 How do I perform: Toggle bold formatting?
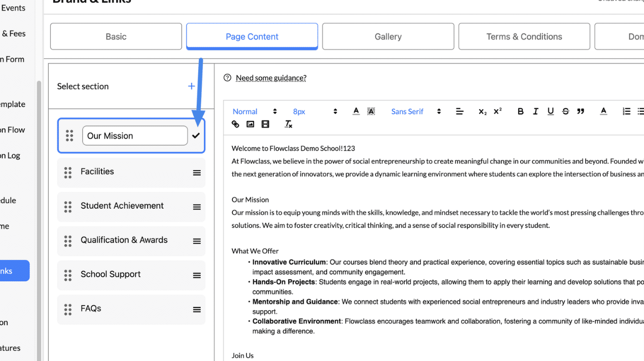click(520, 111)
